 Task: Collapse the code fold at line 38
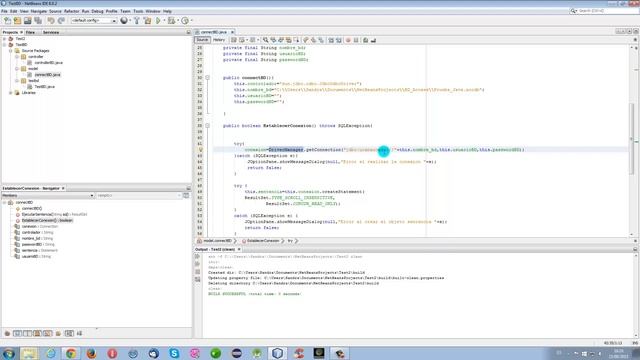207,126
